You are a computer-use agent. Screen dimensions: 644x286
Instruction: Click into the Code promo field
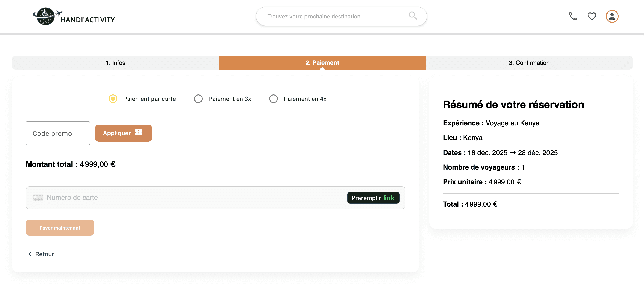point(58,133)
